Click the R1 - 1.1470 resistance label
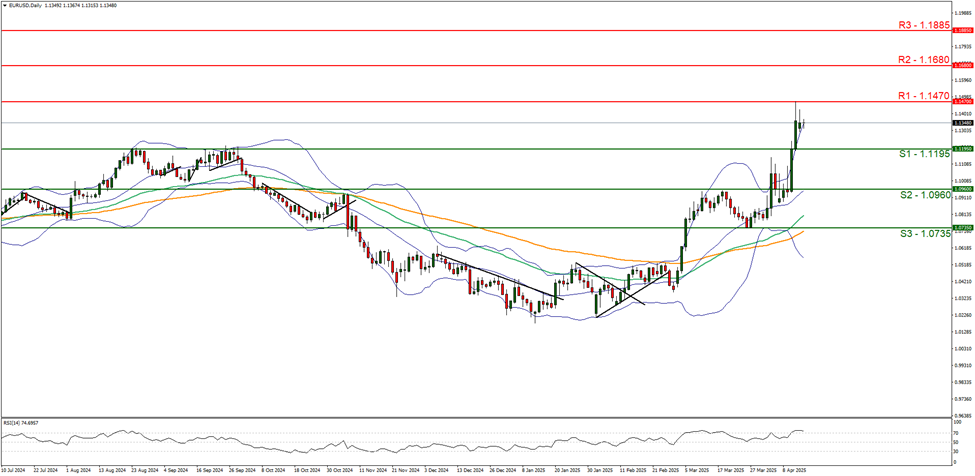 (x=906, y=94)
